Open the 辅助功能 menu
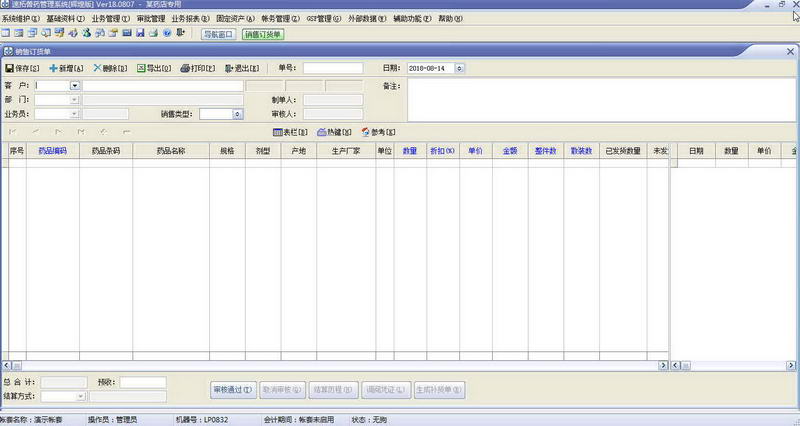Image resolution: width=800 pixels, height=426 pixels. 412,18
